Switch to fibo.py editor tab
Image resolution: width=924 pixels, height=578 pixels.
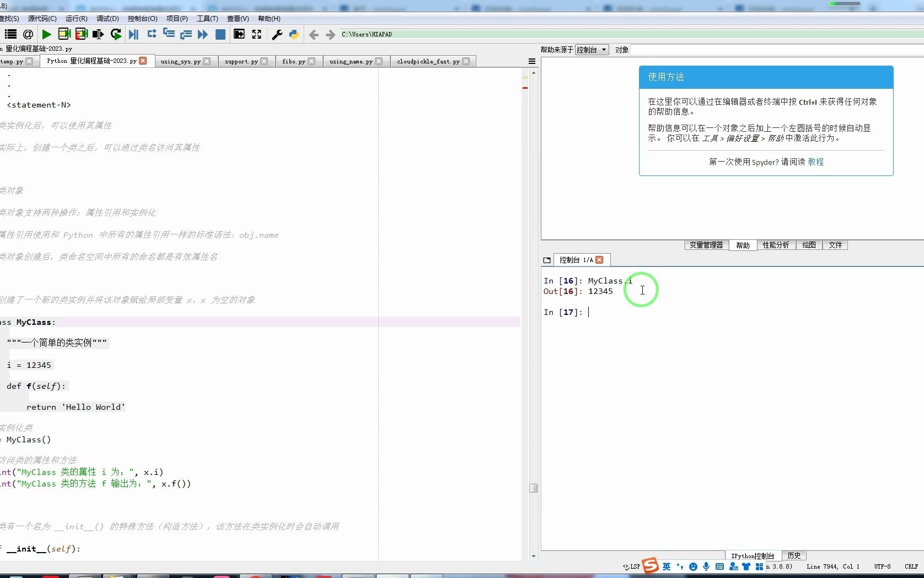point(293,61)
